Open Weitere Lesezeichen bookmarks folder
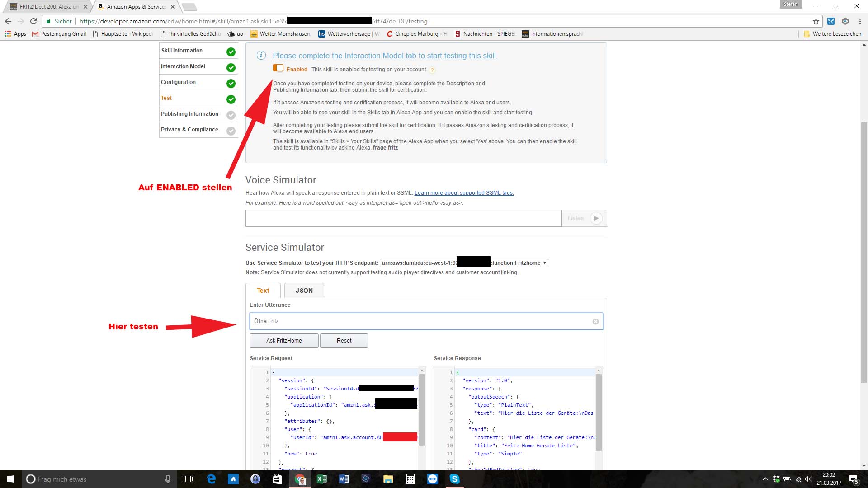 click(x=832, y=34)
